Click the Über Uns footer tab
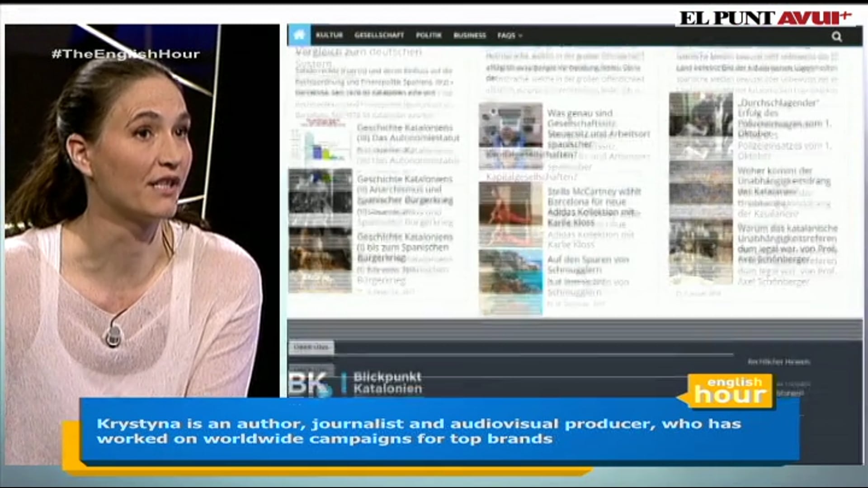The image size is (868, 488). click(311, 347)
